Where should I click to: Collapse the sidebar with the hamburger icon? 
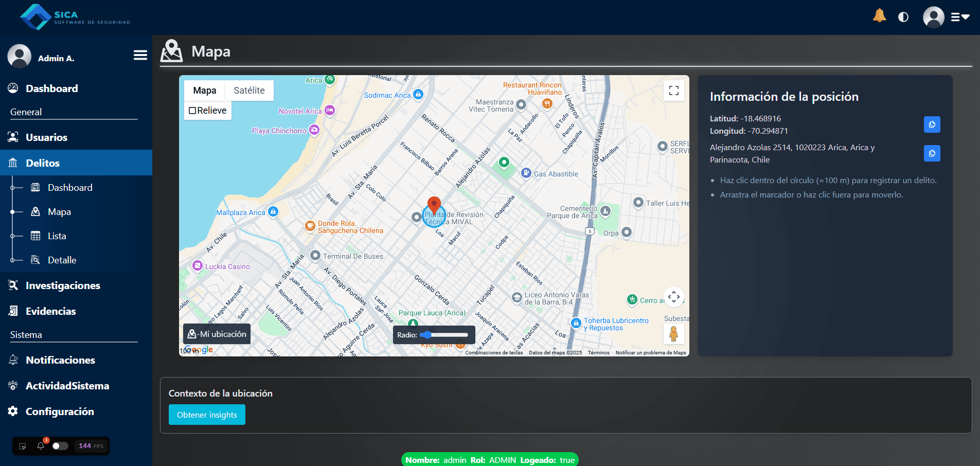point(139,55)
